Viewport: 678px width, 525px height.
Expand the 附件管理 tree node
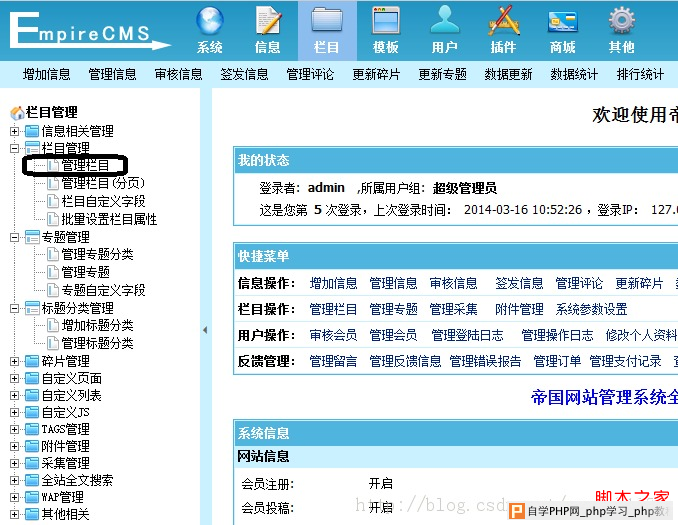(14, 446)
